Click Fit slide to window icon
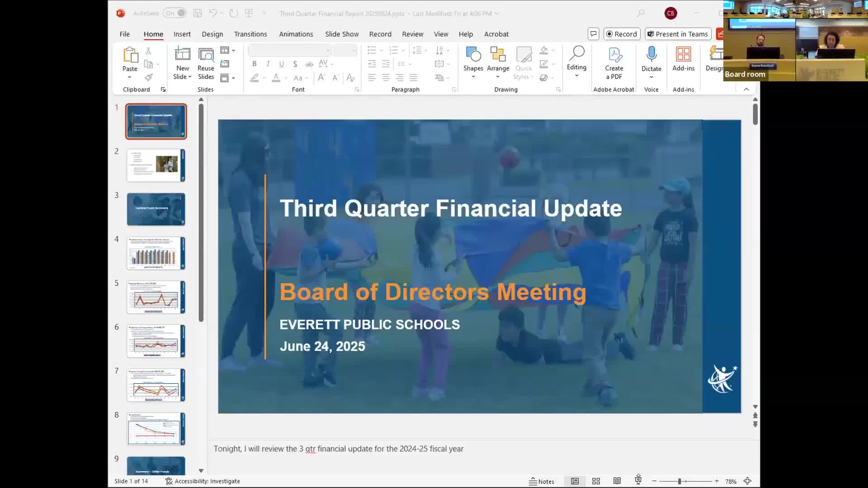The image size is (868, 488). click(x=747, y=481)
